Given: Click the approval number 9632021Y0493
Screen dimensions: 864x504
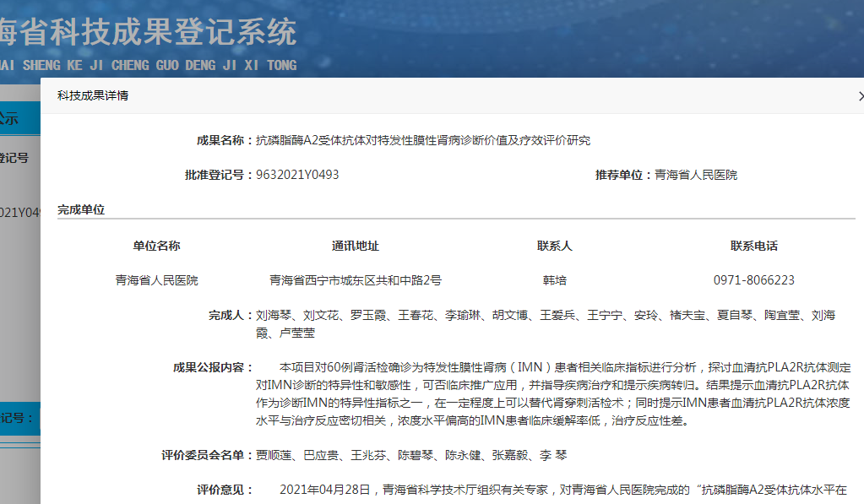Looking at the screenshot, I should [297, 175].
